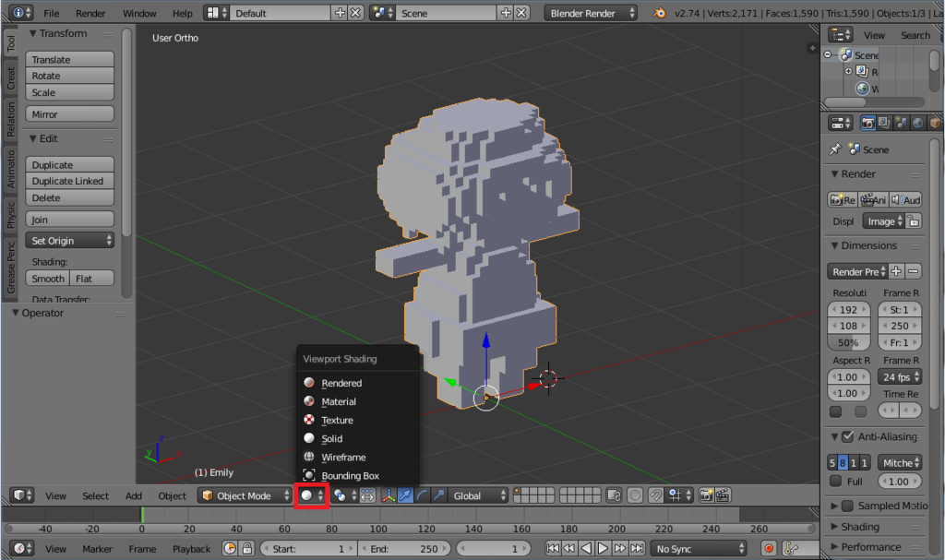
Task: Open the Render Layers tab icon
Action: [884, 123]
